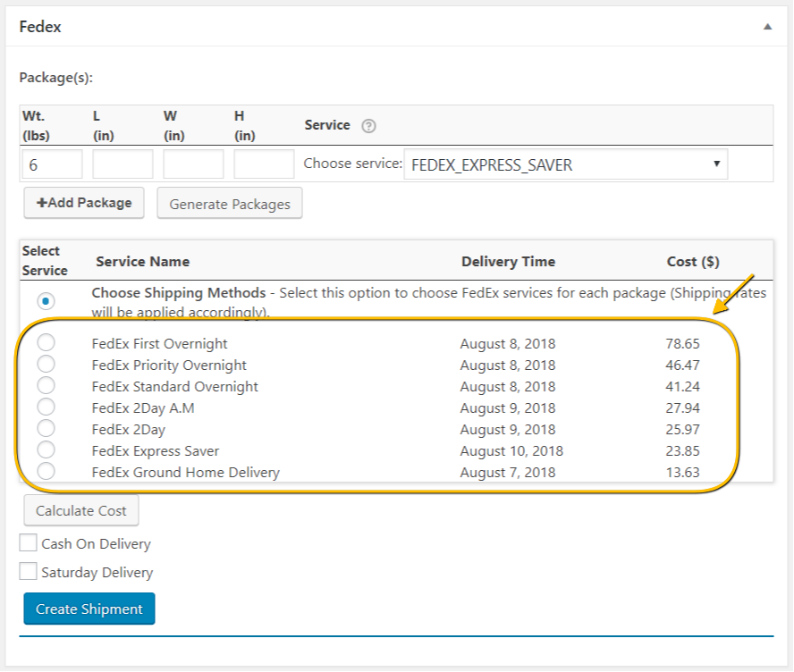Image resolution: width=794 pixels, height=672 pixels.
Task: Focus the package length (L) input field
Action: (122, 164)
